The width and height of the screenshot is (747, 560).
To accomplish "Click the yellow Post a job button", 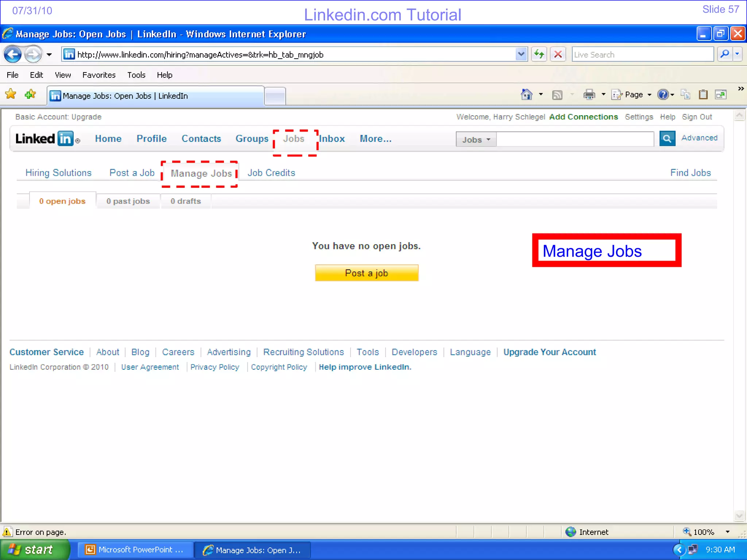I will pos(367,273).
